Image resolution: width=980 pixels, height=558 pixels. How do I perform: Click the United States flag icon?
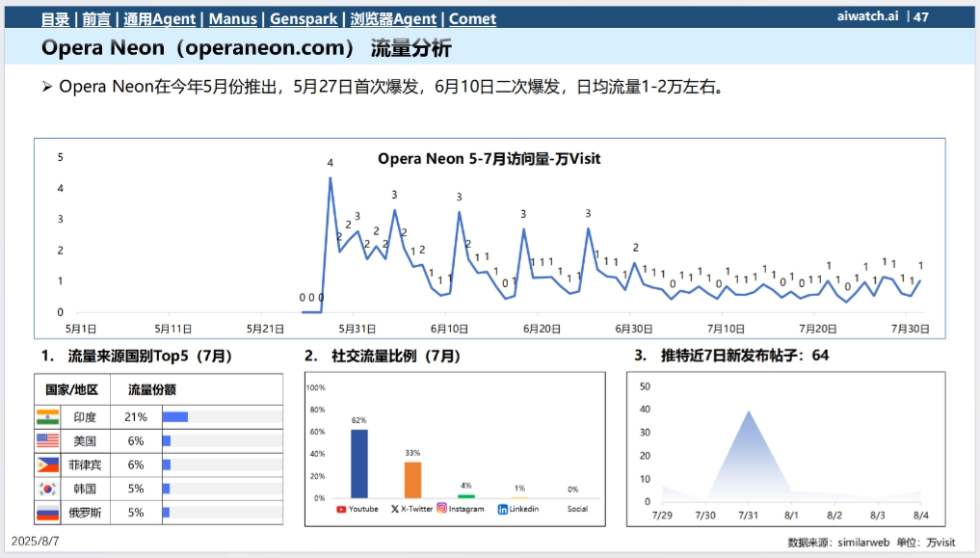(47, 440)
